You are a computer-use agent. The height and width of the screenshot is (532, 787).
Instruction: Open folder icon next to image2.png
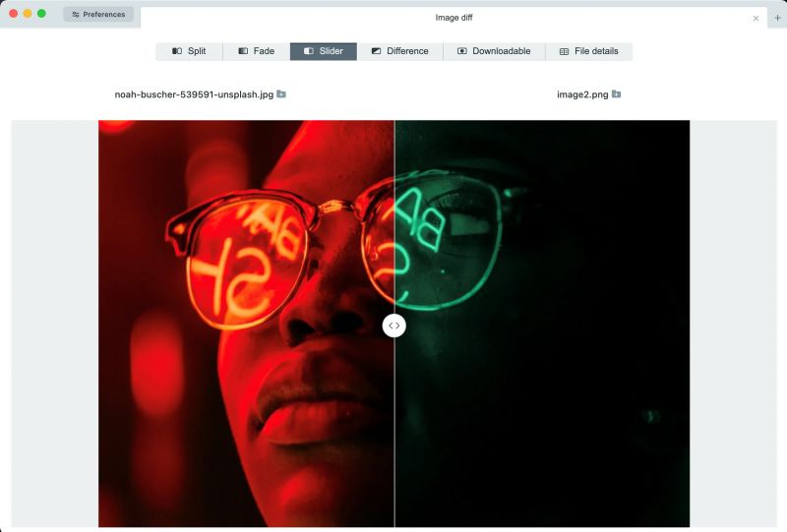click(617, 93)
